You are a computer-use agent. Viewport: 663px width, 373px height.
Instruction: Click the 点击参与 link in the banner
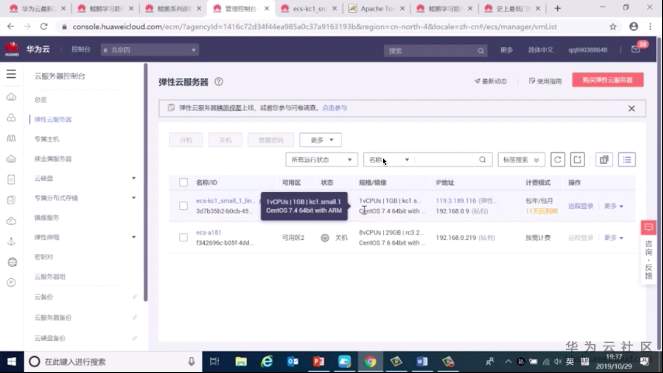(x=334, y=108)
